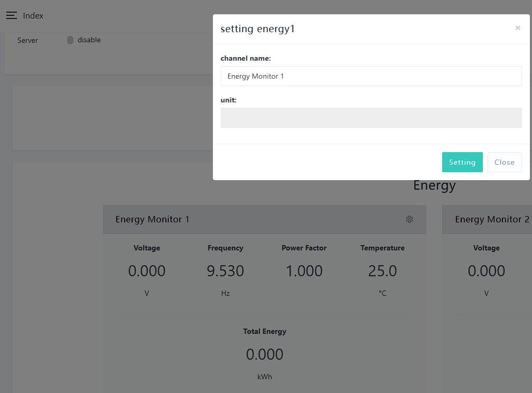This screenshot has width=532, height=393.
Task: Click the Voltage value in Energy Monitor 2
Action: (x=486, y=271)
